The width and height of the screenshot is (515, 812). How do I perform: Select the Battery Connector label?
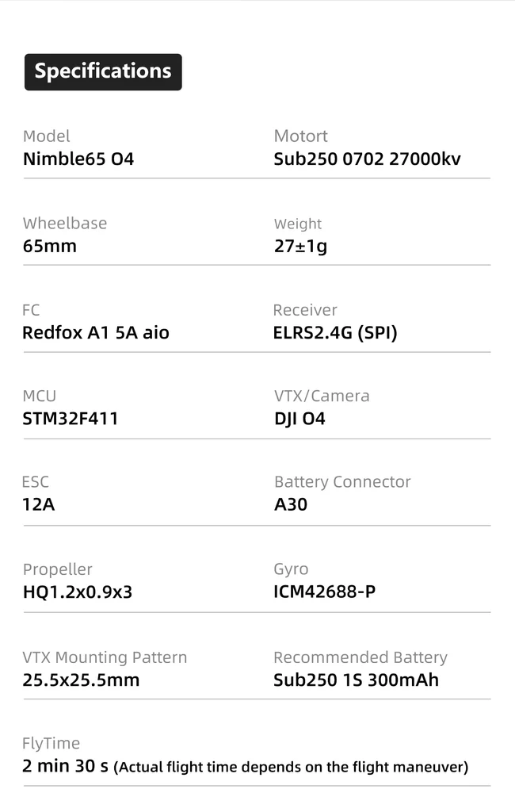(342, 482)
